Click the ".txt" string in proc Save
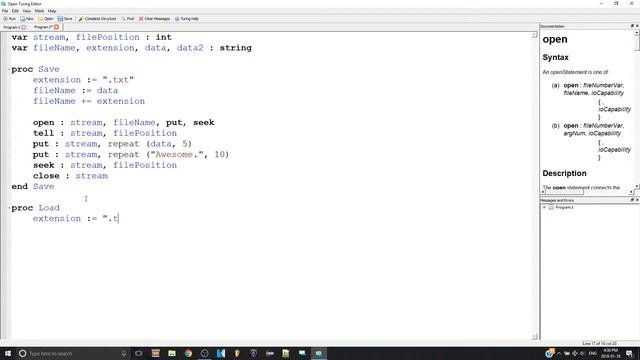The height and width of the screenshot is (360, 640). 118,80
